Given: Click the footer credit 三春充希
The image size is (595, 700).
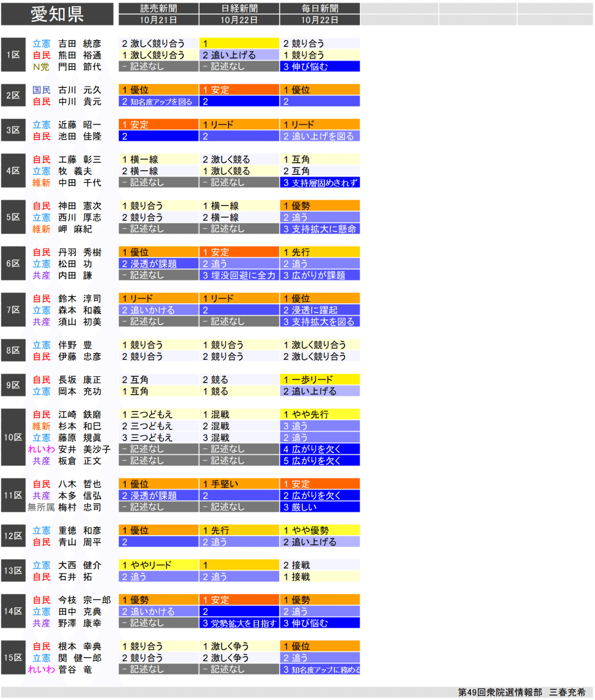Looking at the screenshot, I should [567, 693].
